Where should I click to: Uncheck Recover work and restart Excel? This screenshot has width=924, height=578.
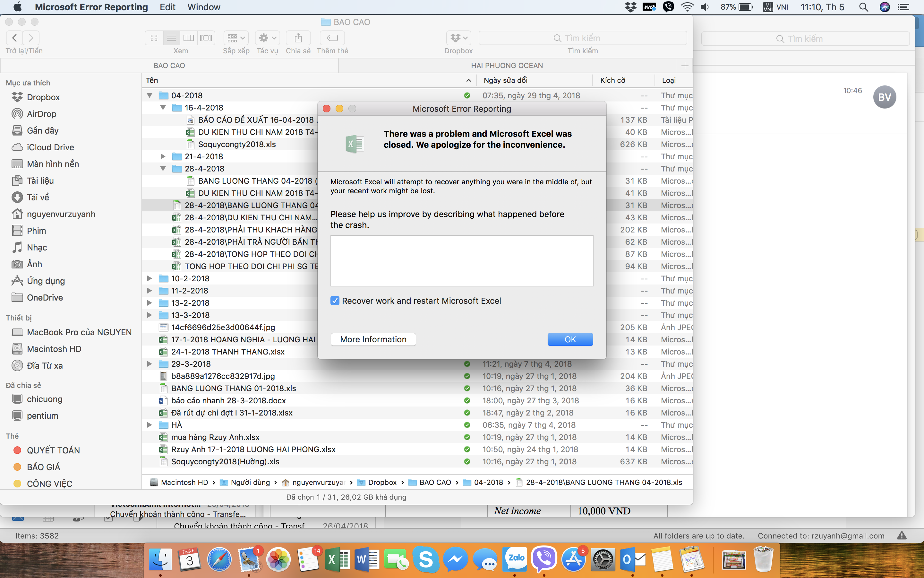(335, 301)
